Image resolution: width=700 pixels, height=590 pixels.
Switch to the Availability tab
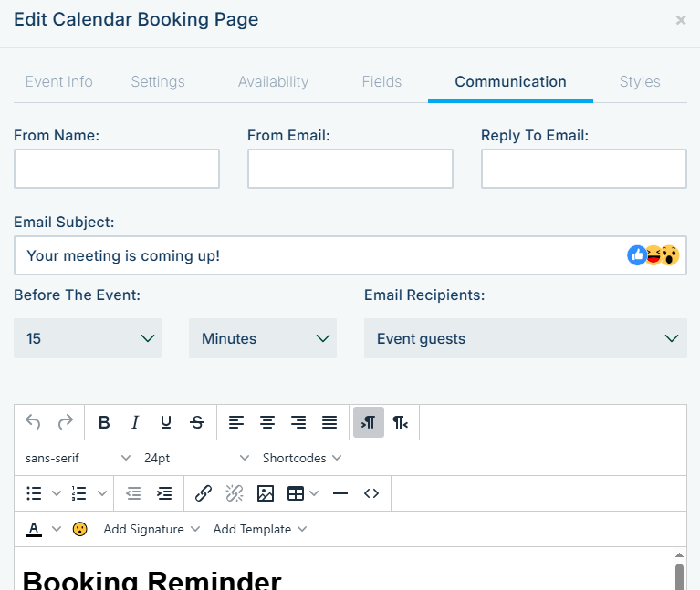pos(273,81)
